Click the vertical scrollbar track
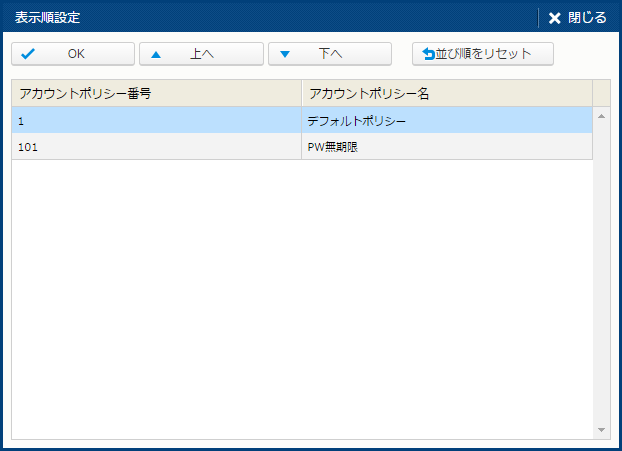Screen dimensions: 622x451 [601, 273]
